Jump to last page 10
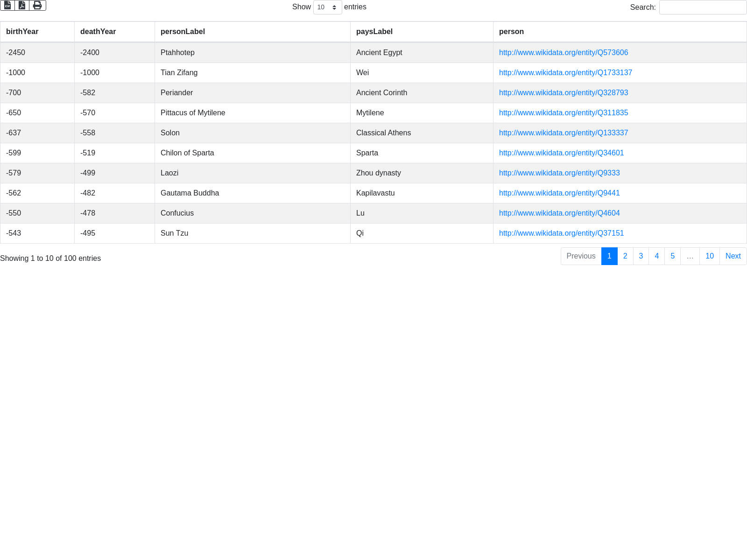This screenshot has width=747, height=560. (x=709, y=256)
